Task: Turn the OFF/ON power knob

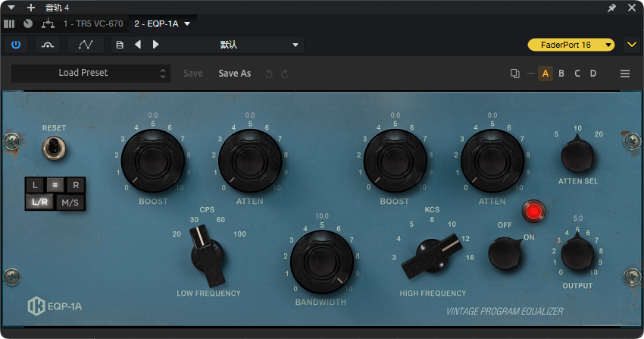Action: (x=505, y=253)
